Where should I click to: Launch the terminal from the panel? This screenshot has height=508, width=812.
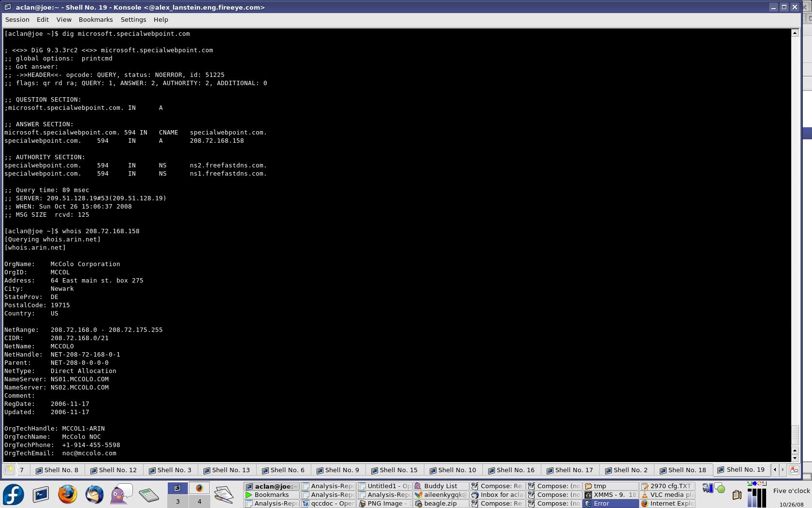[41, 494]
